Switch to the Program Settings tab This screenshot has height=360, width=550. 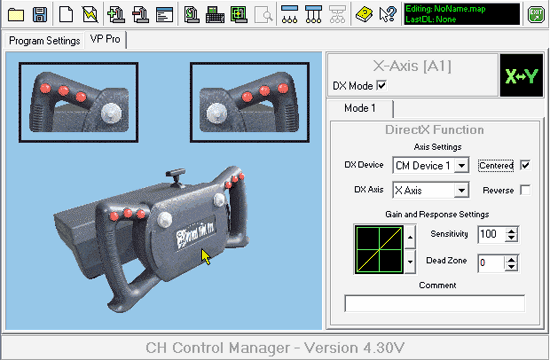pyautogui.click(x=44, y=41)
